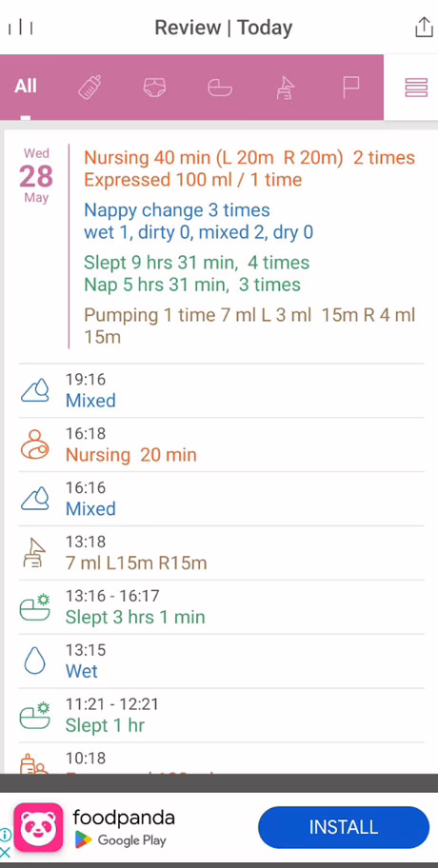This screenshot has height=868, width=438.
Task: Open the Wed 28 May daily summary
Action: click(221, 247)
